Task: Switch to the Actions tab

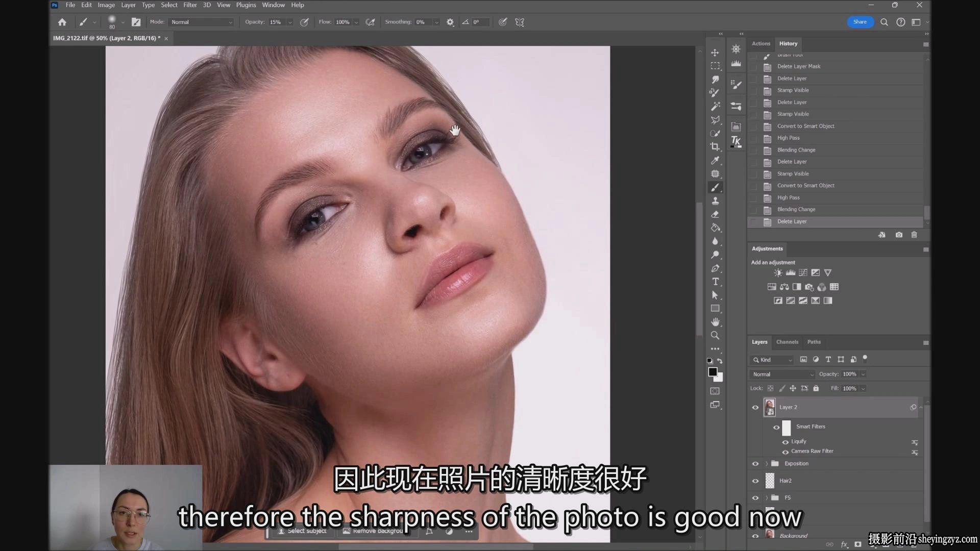Action: click(761, 43)
